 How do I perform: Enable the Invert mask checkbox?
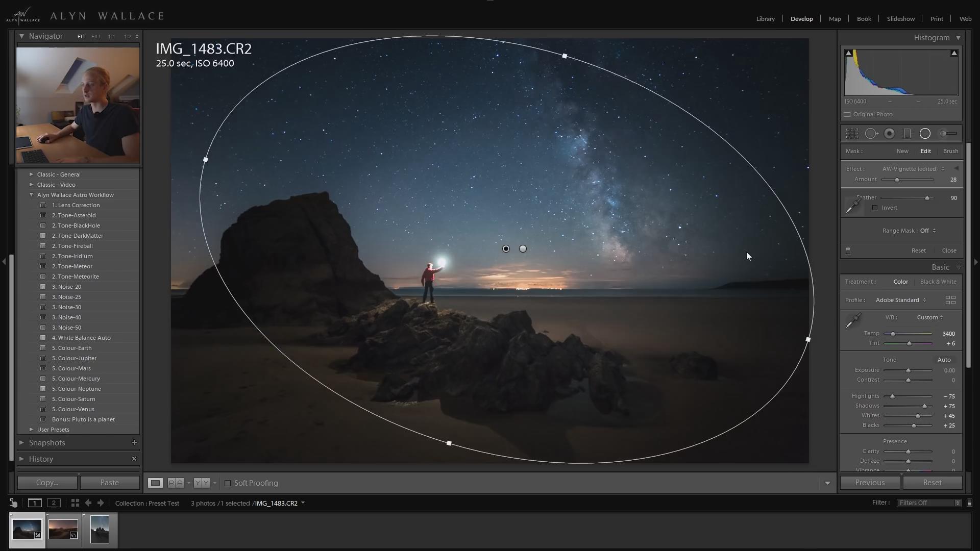pyautogui.click(x=875, y=208)
